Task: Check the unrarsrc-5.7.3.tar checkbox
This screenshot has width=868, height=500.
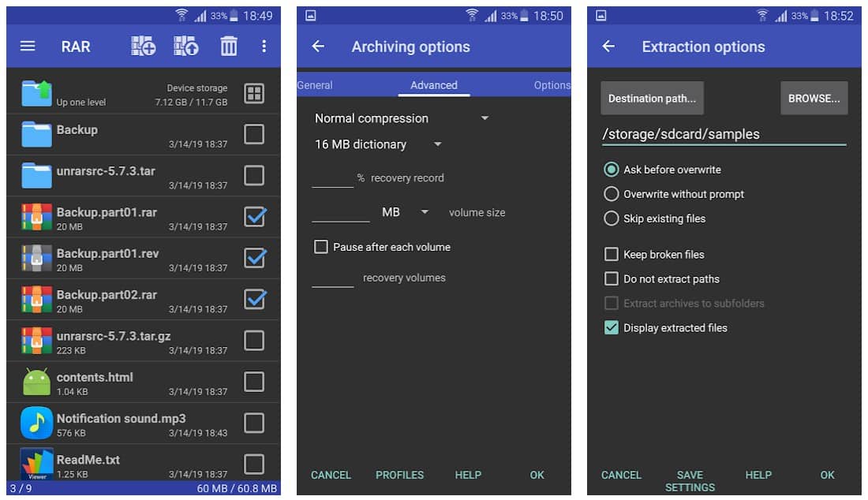Action: 254,175
